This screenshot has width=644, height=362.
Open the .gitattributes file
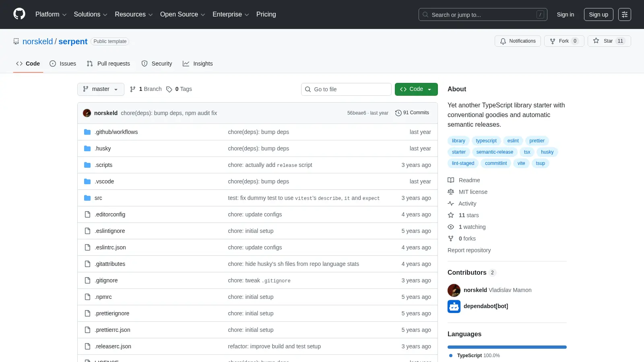click(x=110, y=264)
